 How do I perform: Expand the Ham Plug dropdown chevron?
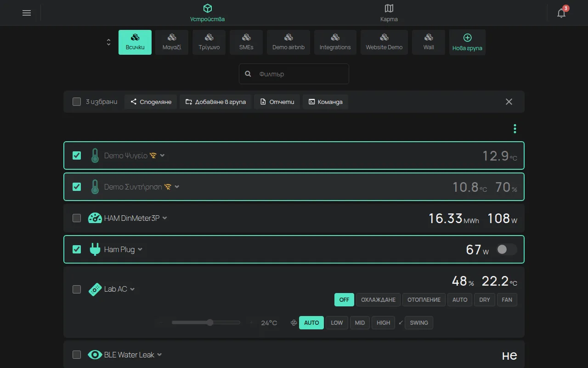pos(140,249)
